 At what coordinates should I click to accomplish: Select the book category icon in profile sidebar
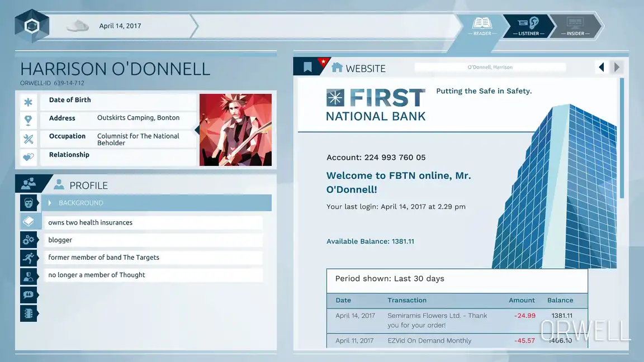pyautogui.click(x=29, y=222)
